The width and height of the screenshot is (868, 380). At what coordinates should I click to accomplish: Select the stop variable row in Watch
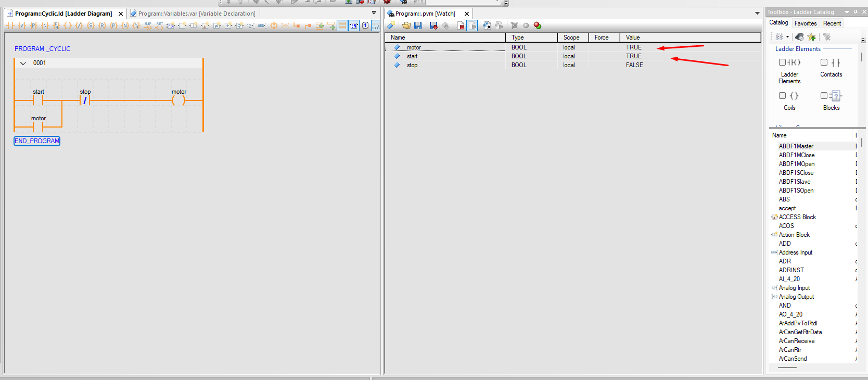click(573, 65)
